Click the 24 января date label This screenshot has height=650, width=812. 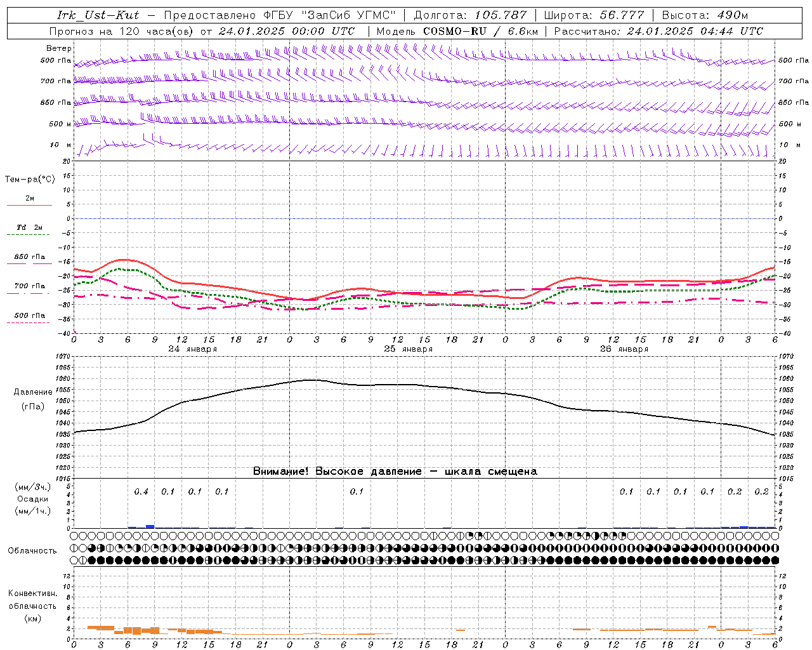[x=192, y=349]
